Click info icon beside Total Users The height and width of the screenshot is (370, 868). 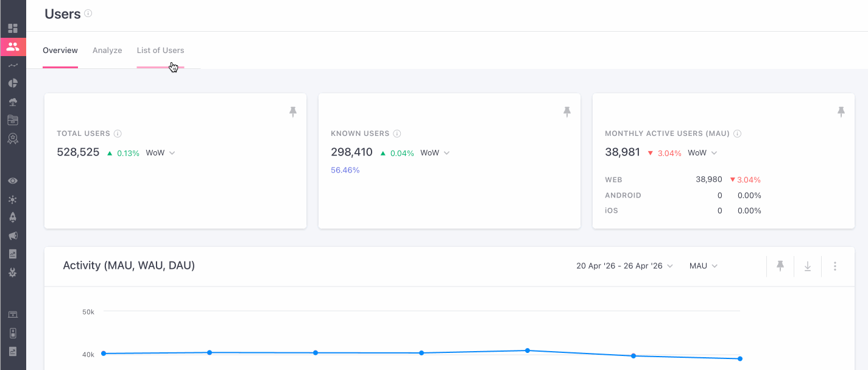pos(118,133)
